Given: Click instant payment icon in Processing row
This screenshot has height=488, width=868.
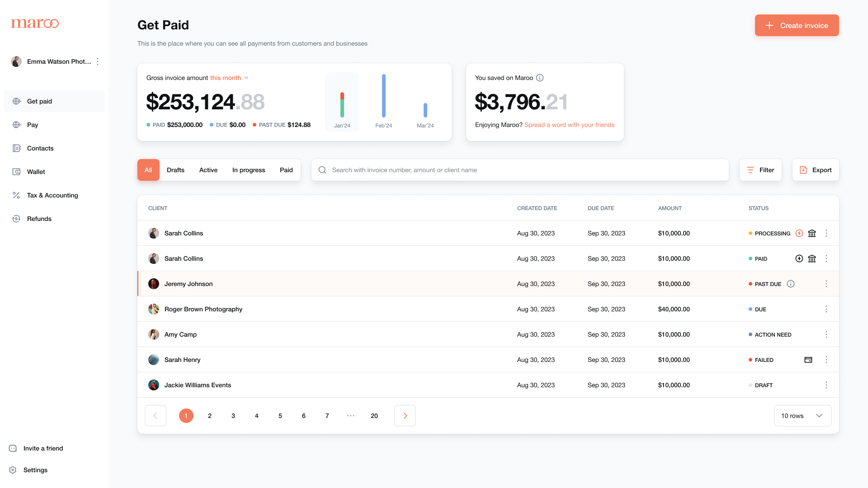Looking at the screenshot, I should (x=799, y=233).
